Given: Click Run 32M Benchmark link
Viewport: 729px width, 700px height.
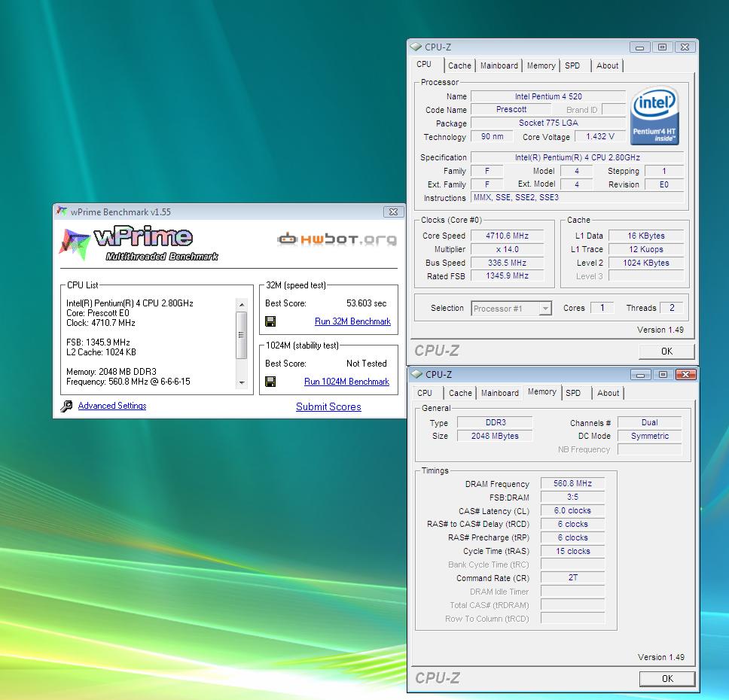Looking at the screenshot, I should [x=352, y=321].
